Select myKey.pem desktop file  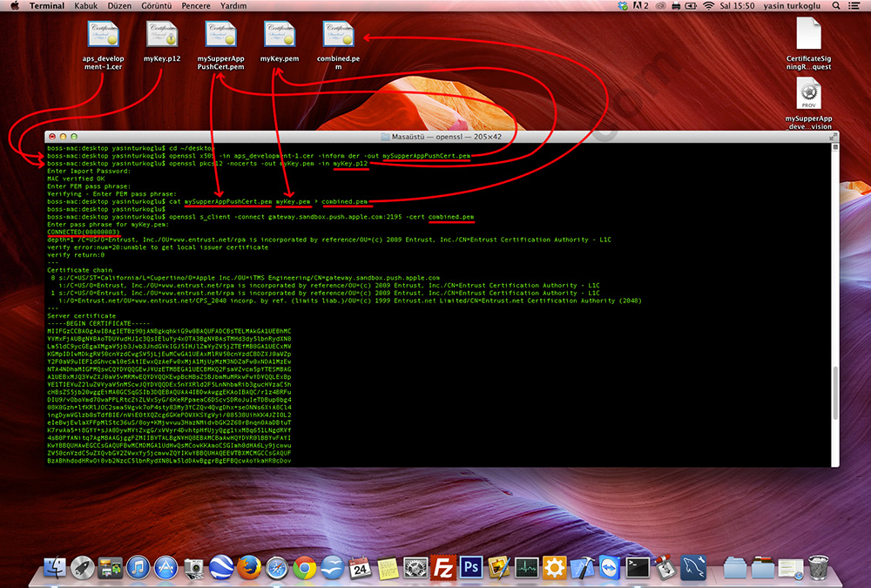[280, 42]
